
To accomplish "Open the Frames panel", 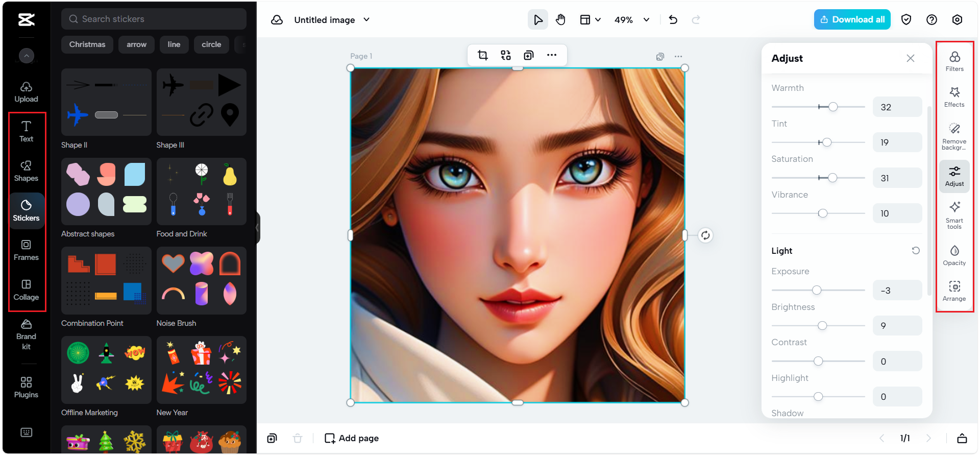I will coord(26,250).
